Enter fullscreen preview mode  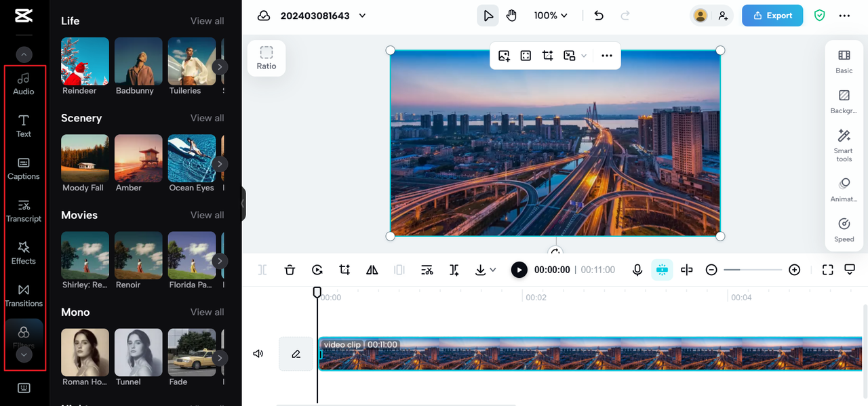(x=827, y=270)
